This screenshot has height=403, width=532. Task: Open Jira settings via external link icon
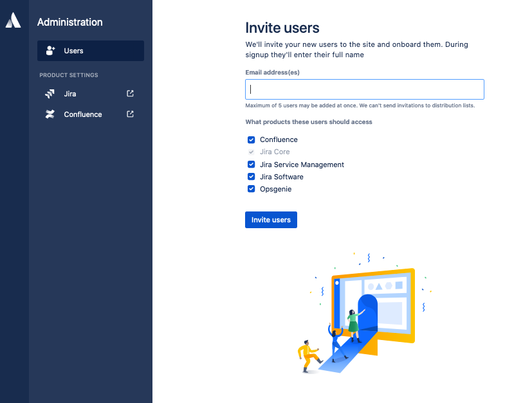[x=130, y=93]
